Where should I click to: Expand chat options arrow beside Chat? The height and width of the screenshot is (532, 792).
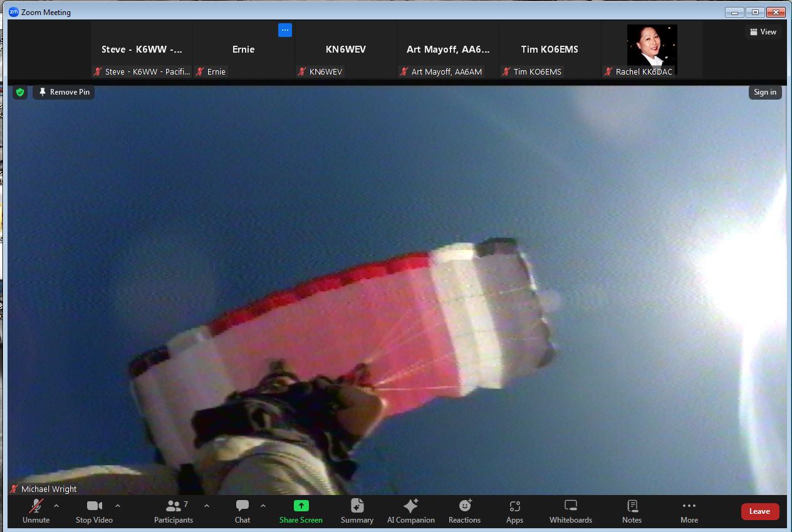pyautogui.click(x=263, y=506)
